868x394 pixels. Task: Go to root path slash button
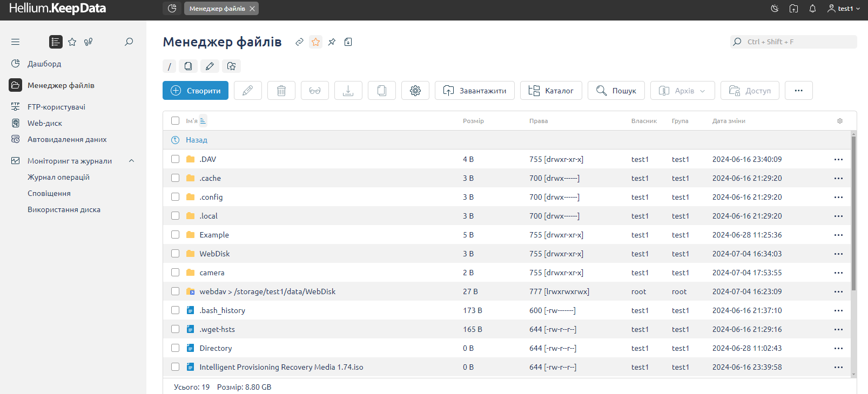[x=169, y=66]
